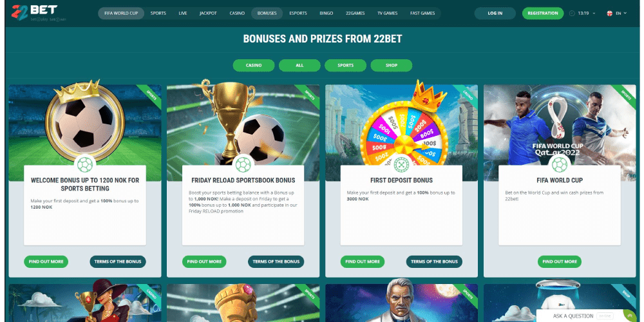The width and height of the screenshot is (644, 322).
Task: Click the green Registration button
Action: coord(543,13)
